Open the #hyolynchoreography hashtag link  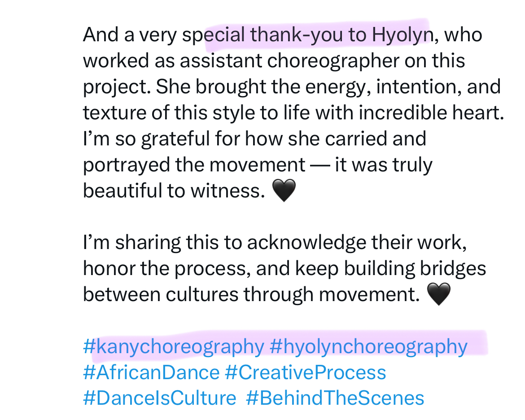pos(369,347)
